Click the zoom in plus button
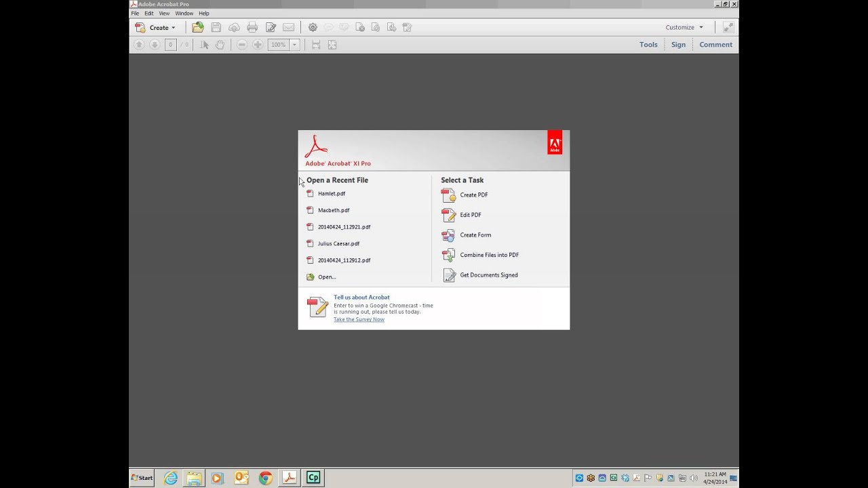This screenshot has height=488, width=868. tap(258, 45)
